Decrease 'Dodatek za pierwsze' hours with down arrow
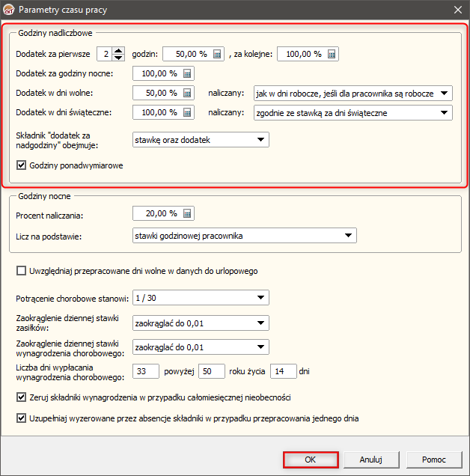Screen dimensions: 470x476 118,58
